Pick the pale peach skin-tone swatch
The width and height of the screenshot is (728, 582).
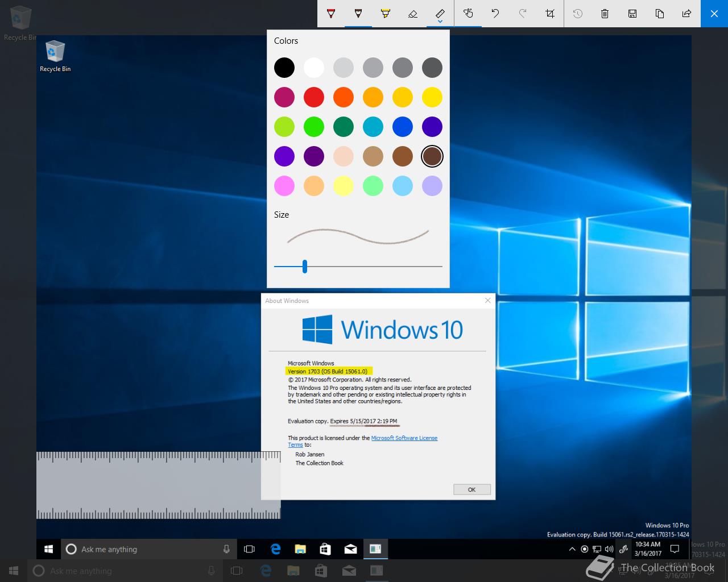[x=344, y=156]
